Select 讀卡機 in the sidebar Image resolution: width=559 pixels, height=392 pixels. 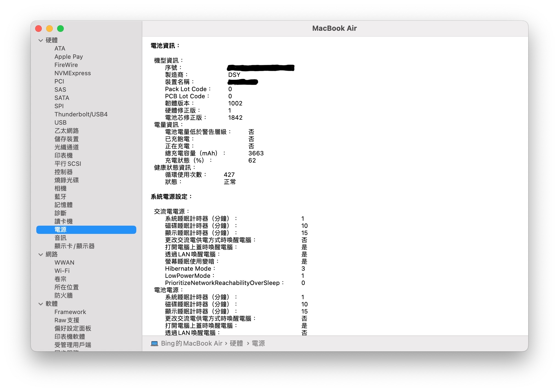pos(63,222)
